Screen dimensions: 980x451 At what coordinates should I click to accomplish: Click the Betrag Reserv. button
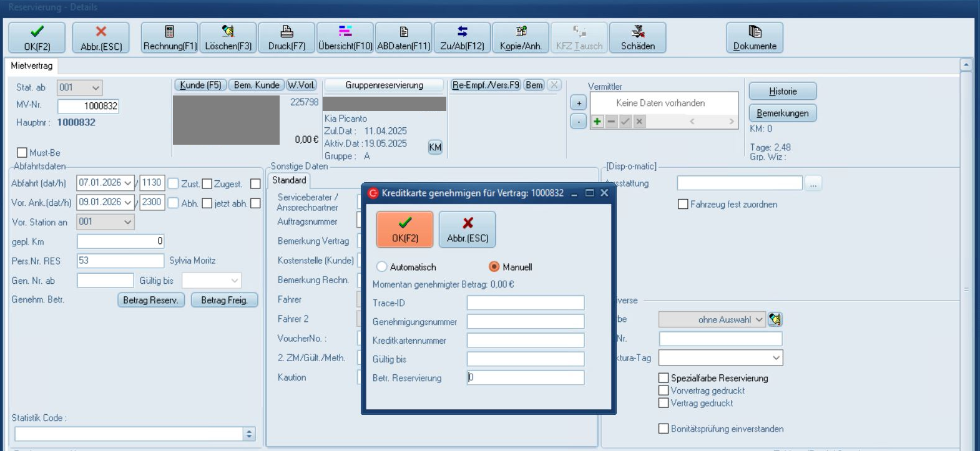point(150,300)
